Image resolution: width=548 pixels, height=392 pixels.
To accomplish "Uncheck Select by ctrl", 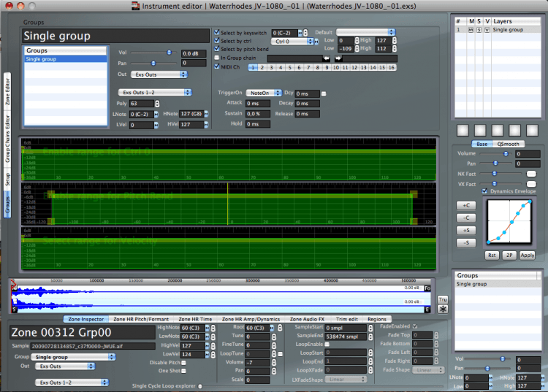I will (x=217, y=40).
